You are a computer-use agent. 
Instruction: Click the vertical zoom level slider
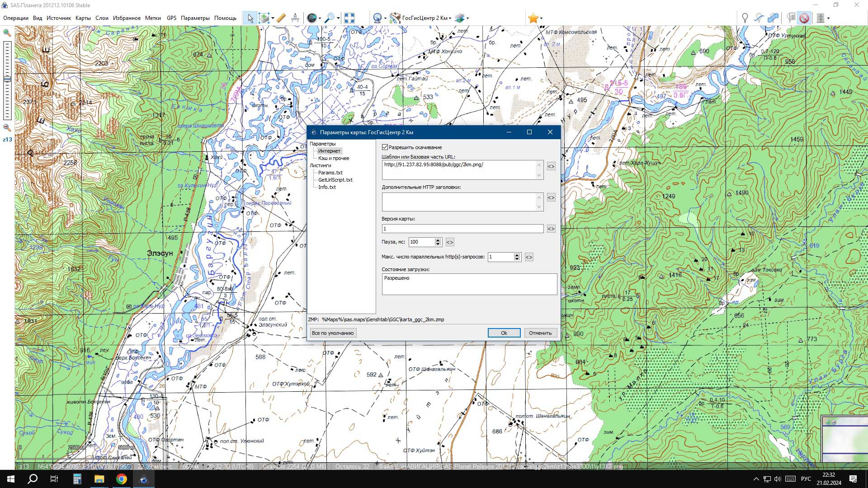point(7,80)
